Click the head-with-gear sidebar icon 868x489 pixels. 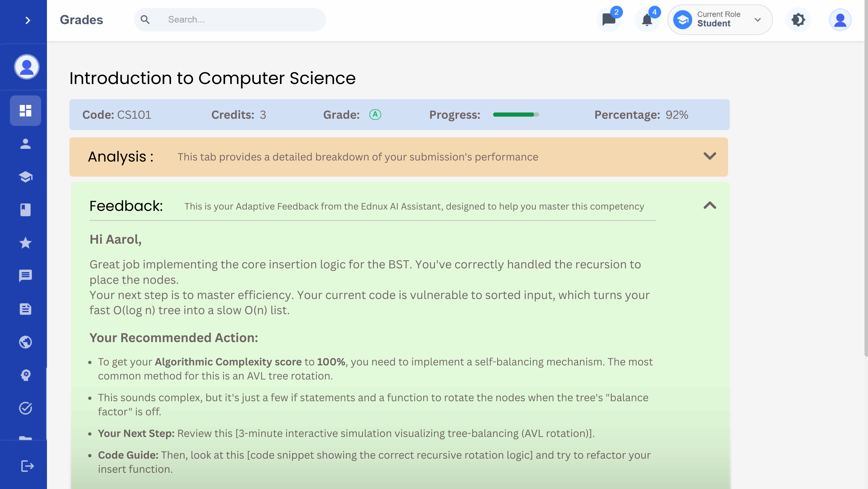[25, 375]
